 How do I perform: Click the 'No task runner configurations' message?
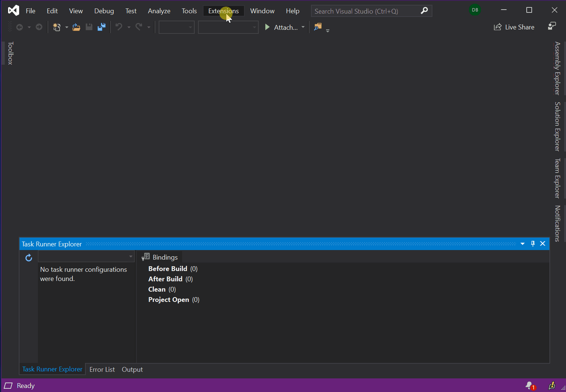click(x=84, y=274)
